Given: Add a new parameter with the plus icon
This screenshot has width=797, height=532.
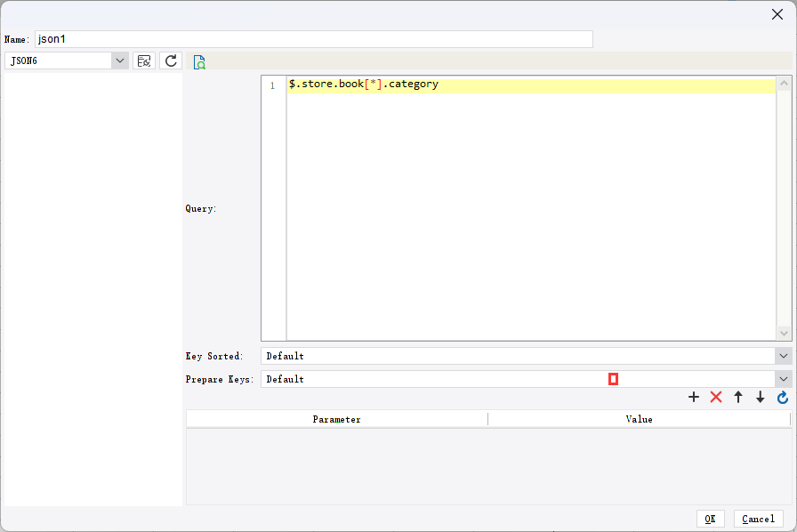Looking at the screenshot, I should [694, 398].
